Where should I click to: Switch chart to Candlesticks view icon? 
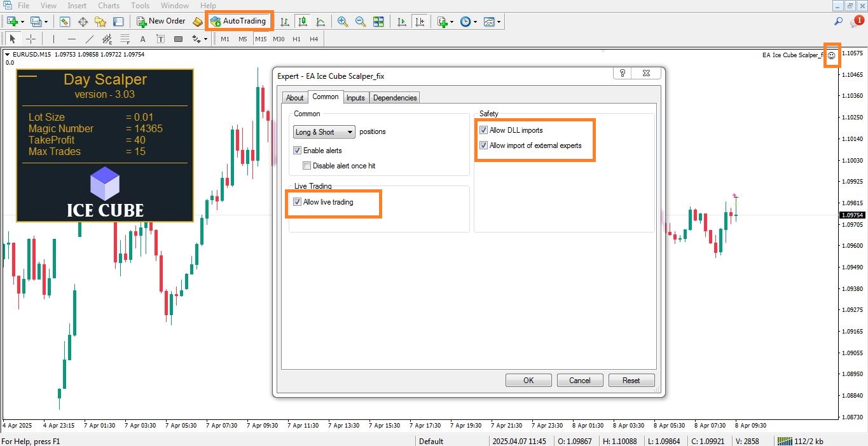click(x=303, y=22)
